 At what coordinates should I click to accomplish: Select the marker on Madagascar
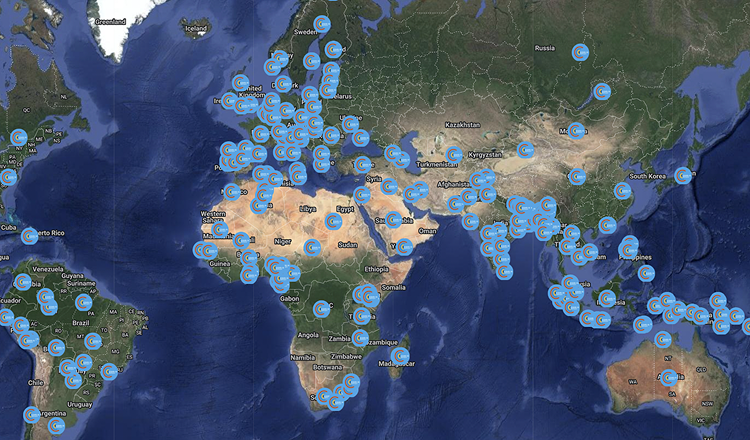(x=400, y=355)
